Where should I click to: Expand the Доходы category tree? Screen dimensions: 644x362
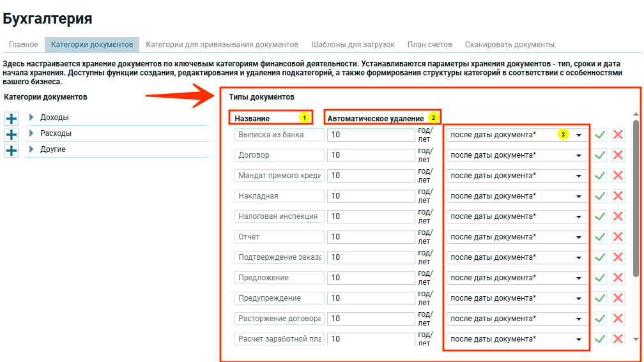pos(31,117)
